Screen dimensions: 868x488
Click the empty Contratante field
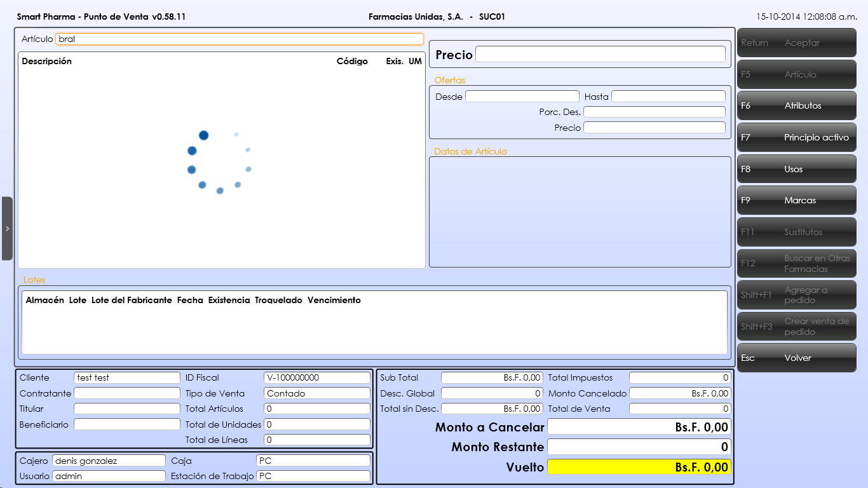(x=127, y=393)
